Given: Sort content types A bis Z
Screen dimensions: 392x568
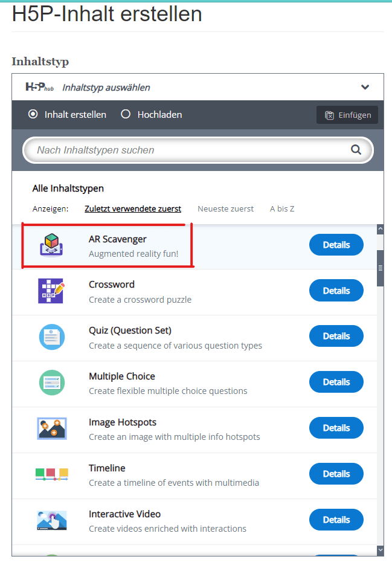Looking at the screenshot, I should coord(282,208).
